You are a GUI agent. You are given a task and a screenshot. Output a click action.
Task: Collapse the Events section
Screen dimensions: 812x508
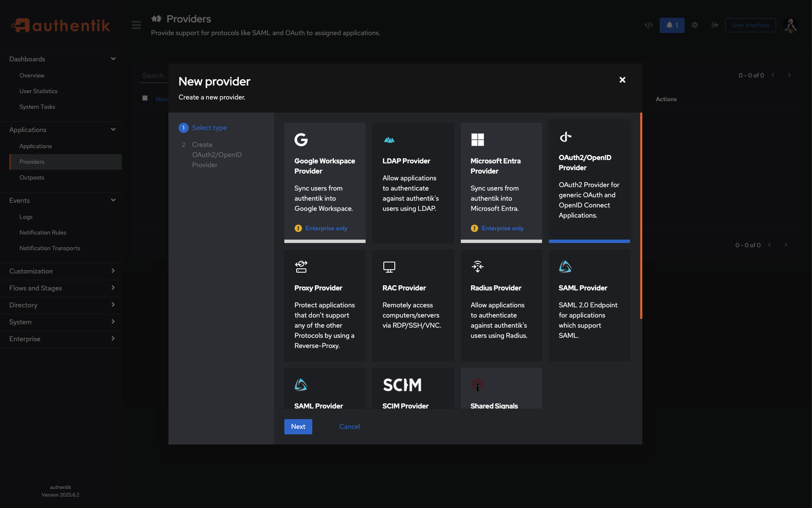[x=61, y=200]
